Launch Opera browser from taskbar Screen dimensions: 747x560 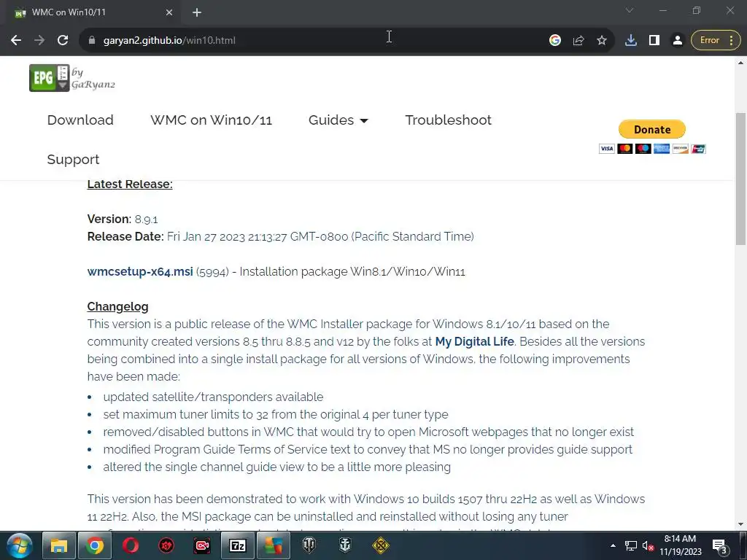click(131, 545)
